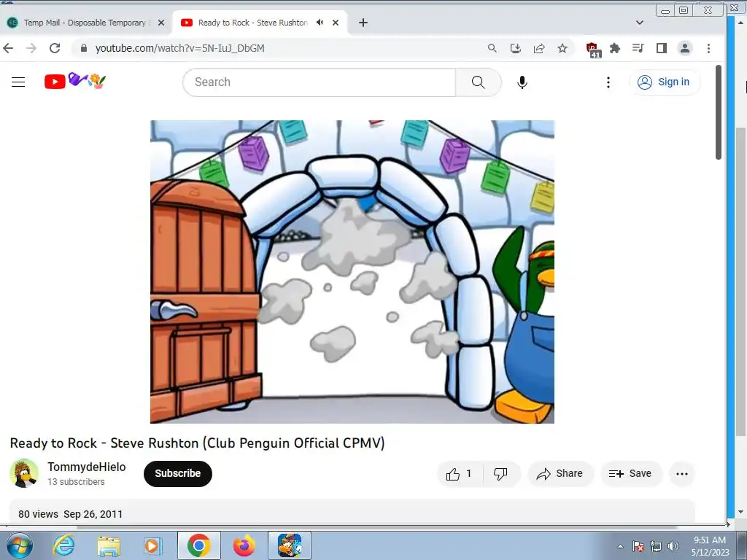Open a new tab with the plus button
This screenshot has width=747, height=560.
363,23
